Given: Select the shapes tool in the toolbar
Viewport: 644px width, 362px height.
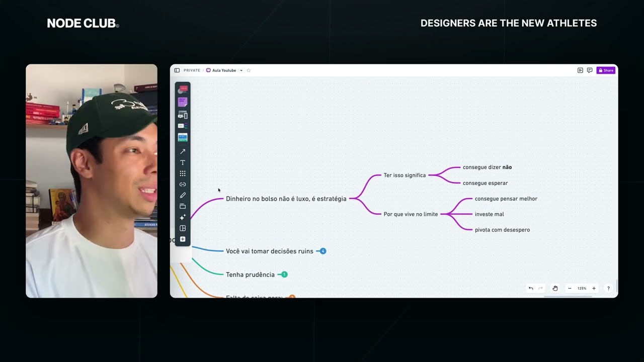Looking at the screenshot, I should click(x=183, y=90).
